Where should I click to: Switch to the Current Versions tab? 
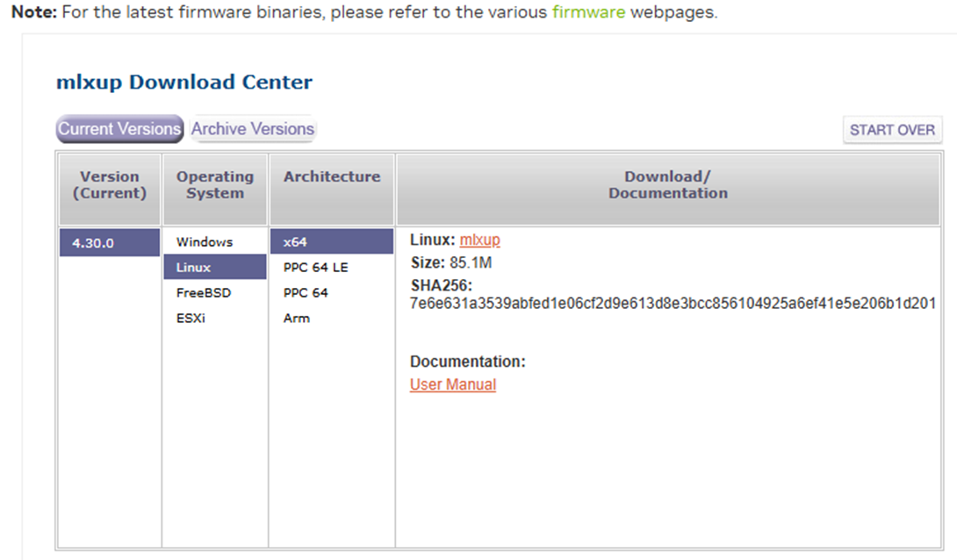[119, 129]
